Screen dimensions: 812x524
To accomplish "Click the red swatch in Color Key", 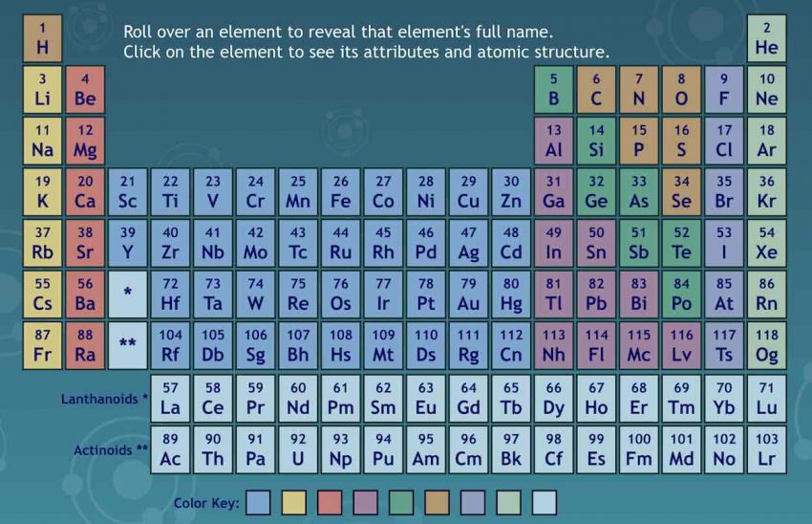I will [329, 502].
